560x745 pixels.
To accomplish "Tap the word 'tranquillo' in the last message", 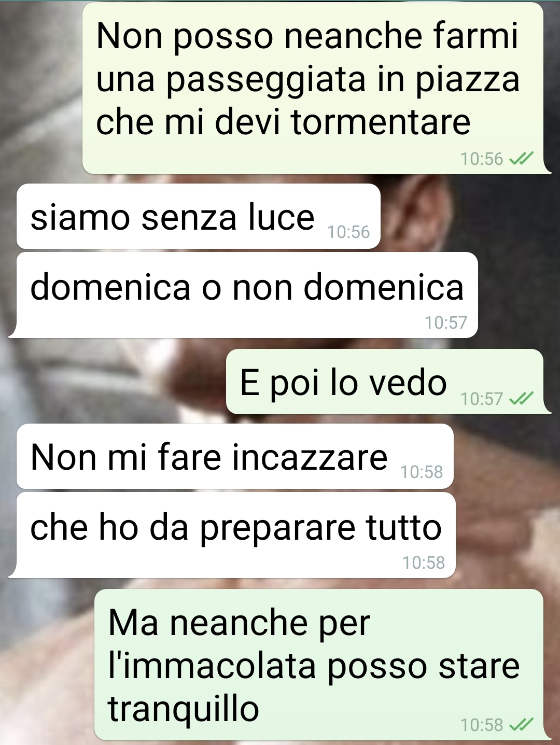I will (x=183, y=710).
